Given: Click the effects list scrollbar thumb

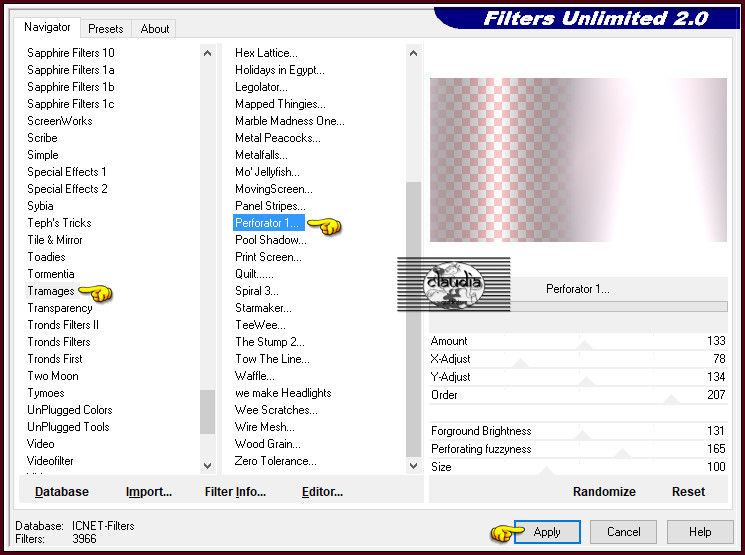Looking at the screenshot, I should [x=413, y=319].
